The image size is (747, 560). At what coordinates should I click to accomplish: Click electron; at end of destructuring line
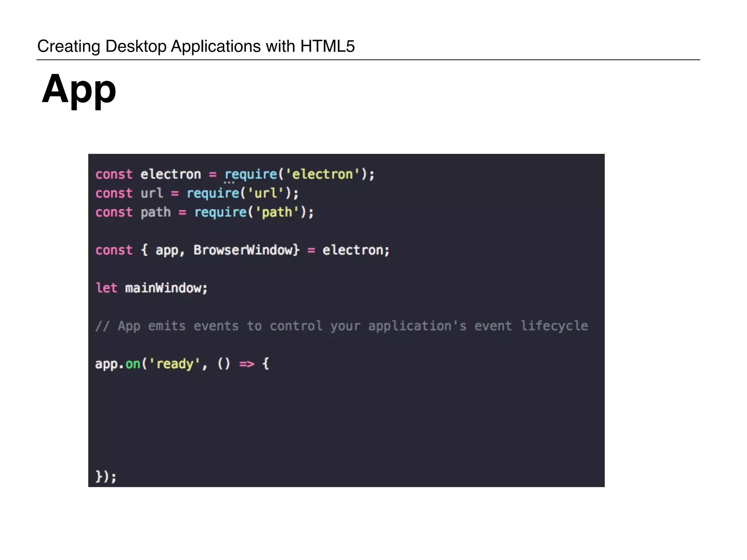[356, 250]
